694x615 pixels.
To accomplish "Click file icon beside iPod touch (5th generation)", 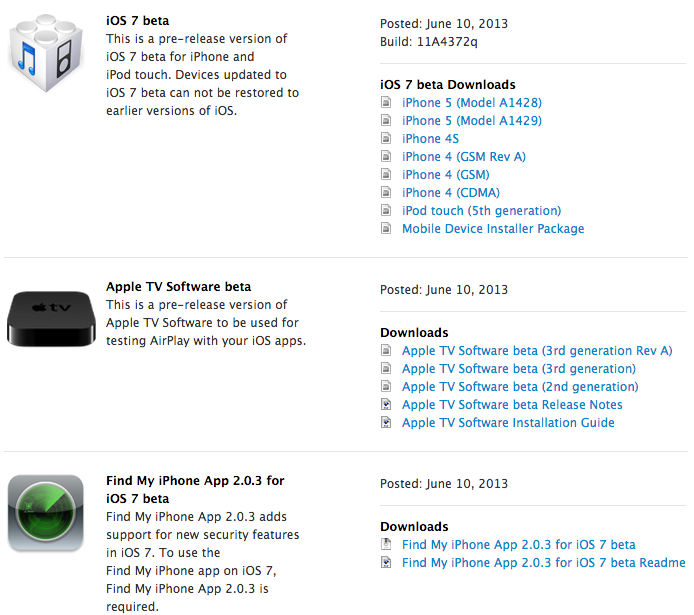I will point(387,211).
